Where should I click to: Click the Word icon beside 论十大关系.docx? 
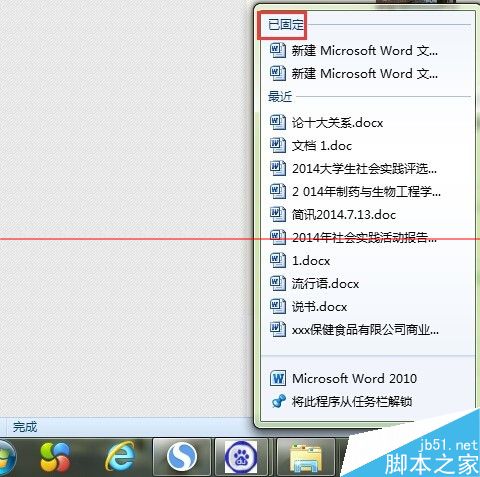pos(278,122)
